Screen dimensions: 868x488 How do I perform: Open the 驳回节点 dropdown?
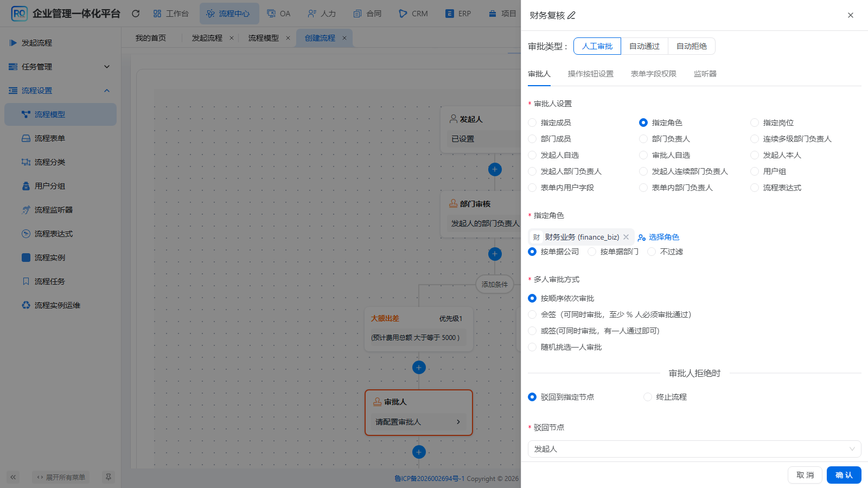694,449
